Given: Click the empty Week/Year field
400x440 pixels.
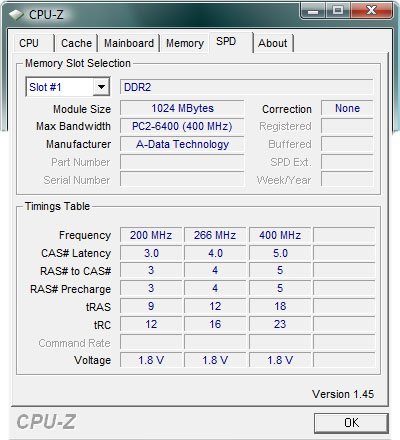Looking at the screenshot, I should (347, 180).
